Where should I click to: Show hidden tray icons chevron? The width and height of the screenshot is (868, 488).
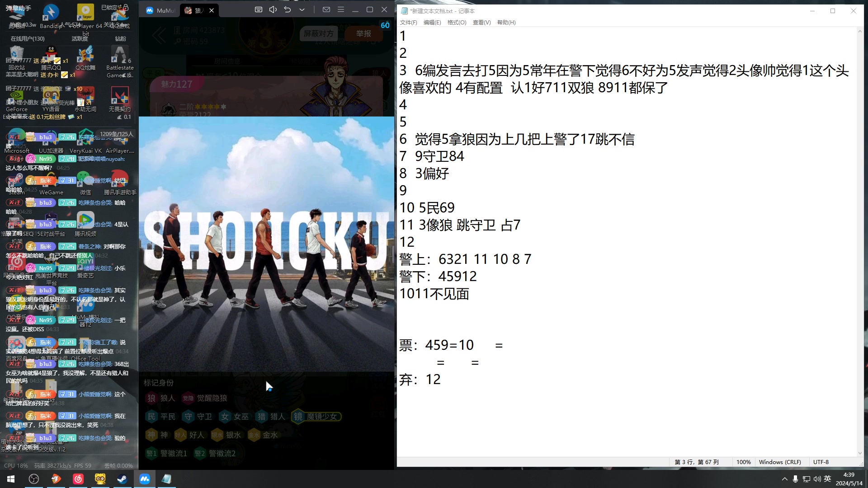click(x=784, y=479)
